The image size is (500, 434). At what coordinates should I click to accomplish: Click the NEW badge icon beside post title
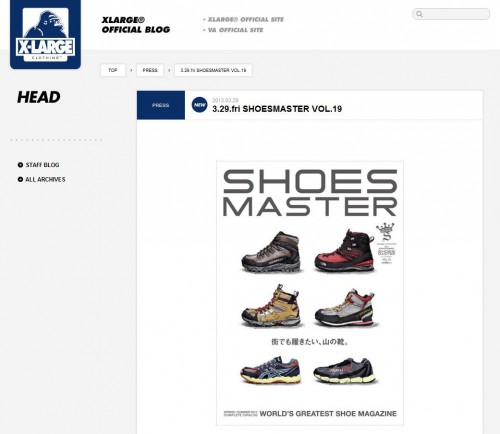pyautogui.click(x=199, y=105)
